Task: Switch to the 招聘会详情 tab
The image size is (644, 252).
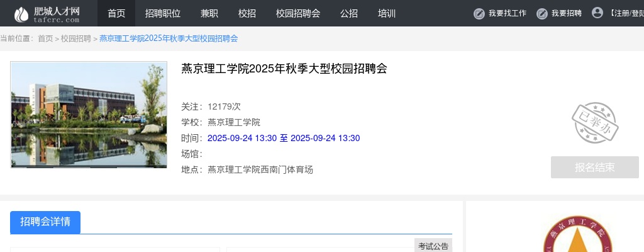Action: point(45,222)
